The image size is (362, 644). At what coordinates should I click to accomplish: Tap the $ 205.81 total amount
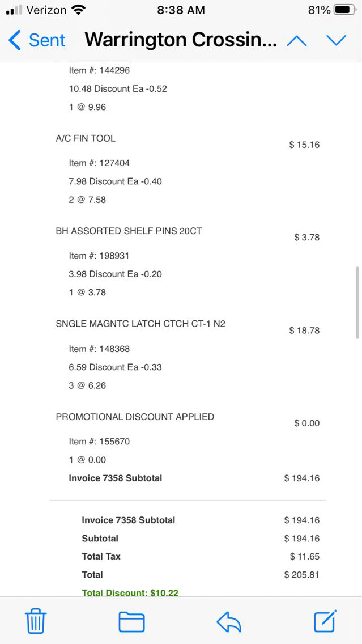point(301,575)
